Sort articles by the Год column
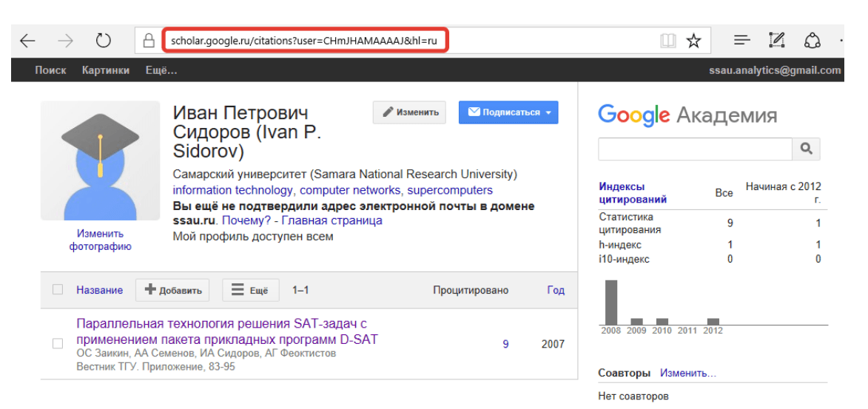 coord(556,290)
